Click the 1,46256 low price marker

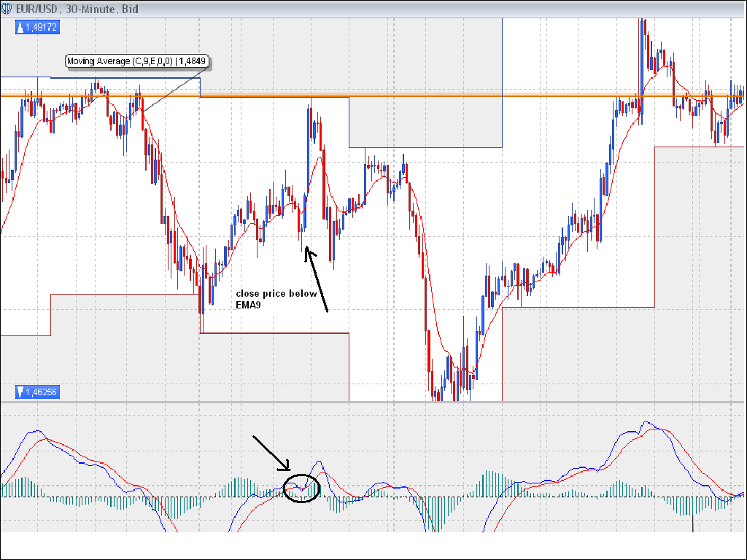(x=37, y=392)
